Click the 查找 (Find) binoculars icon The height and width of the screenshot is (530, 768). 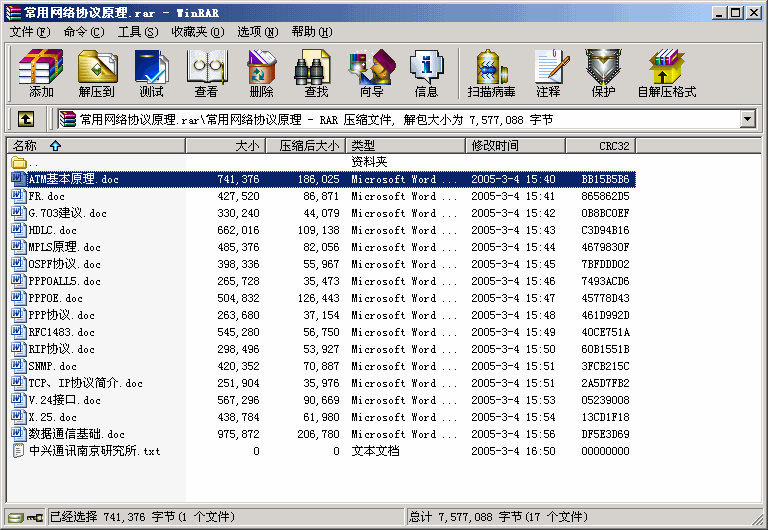point(313,67)
